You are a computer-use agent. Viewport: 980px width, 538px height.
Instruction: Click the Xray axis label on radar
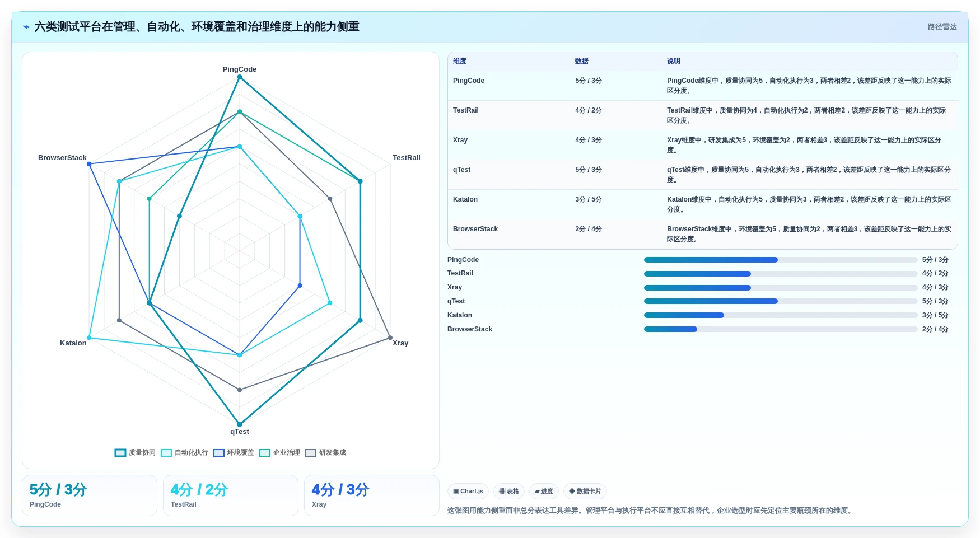[x=400, y=343]
